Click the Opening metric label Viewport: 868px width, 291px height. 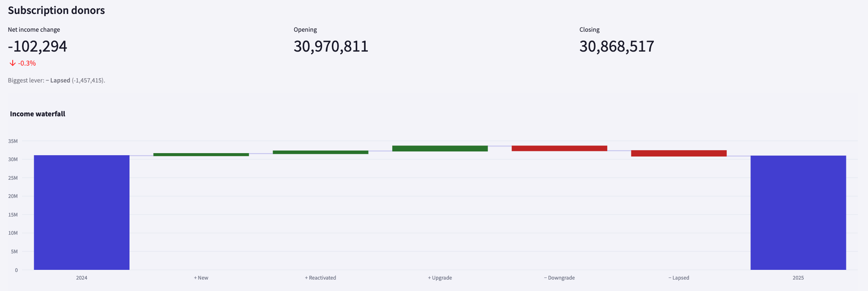pos(305,30)
